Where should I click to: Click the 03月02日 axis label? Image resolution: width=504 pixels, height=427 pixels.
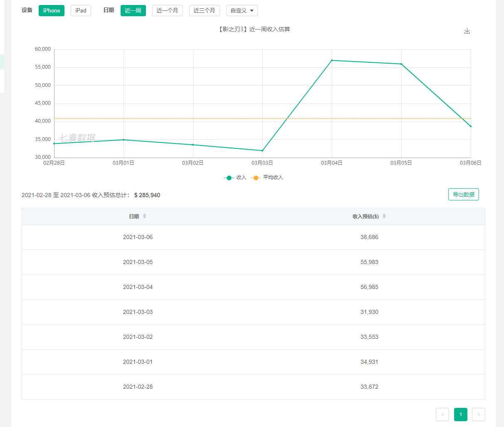(x=193, y=163)
